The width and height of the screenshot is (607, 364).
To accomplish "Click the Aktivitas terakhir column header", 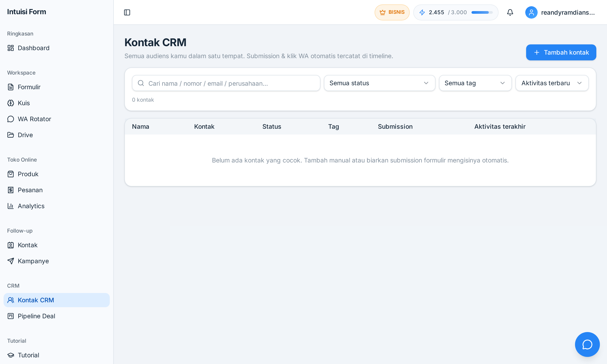I will [500, 127].
